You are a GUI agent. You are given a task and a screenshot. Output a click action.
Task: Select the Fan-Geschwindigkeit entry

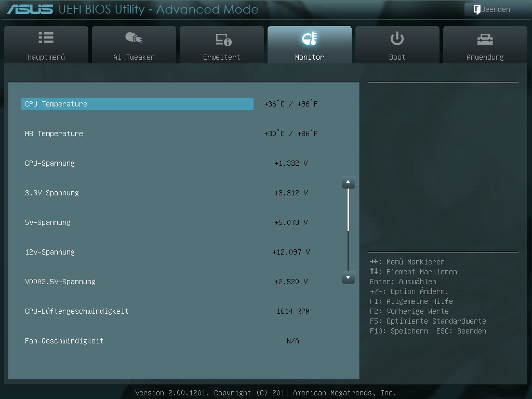coord(64,341)
